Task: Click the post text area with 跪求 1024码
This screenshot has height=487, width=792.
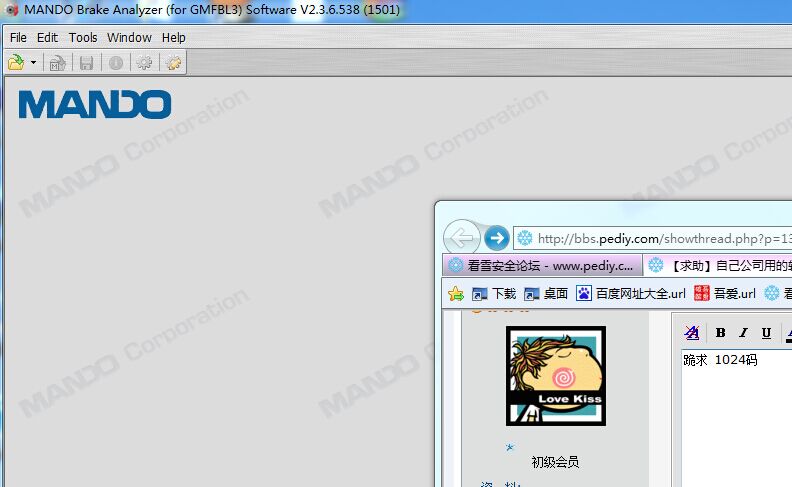Action: tap(736, 418)
